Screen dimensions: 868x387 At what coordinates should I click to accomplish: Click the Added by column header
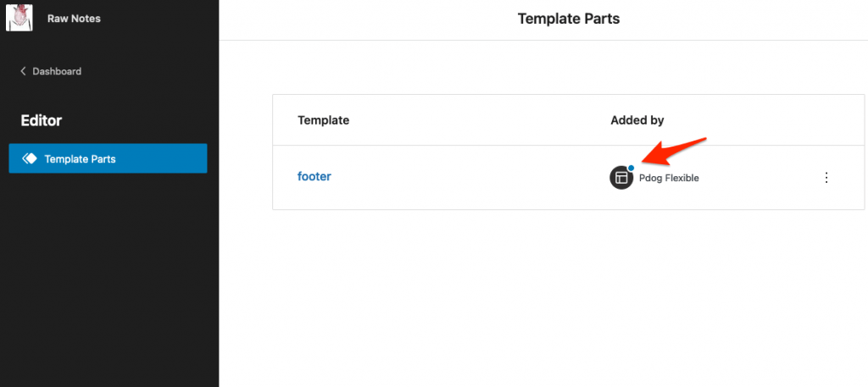click(637, 120)
